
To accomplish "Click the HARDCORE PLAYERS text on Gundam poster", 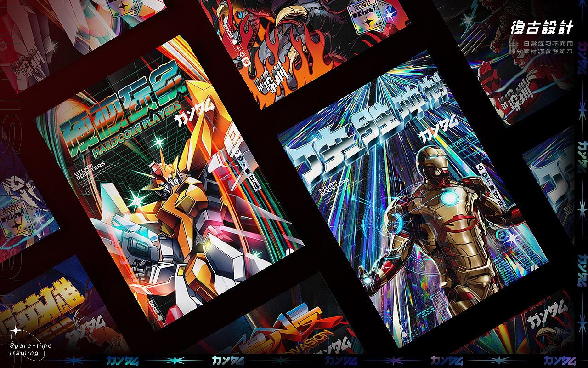I will (x=136, y=130).
